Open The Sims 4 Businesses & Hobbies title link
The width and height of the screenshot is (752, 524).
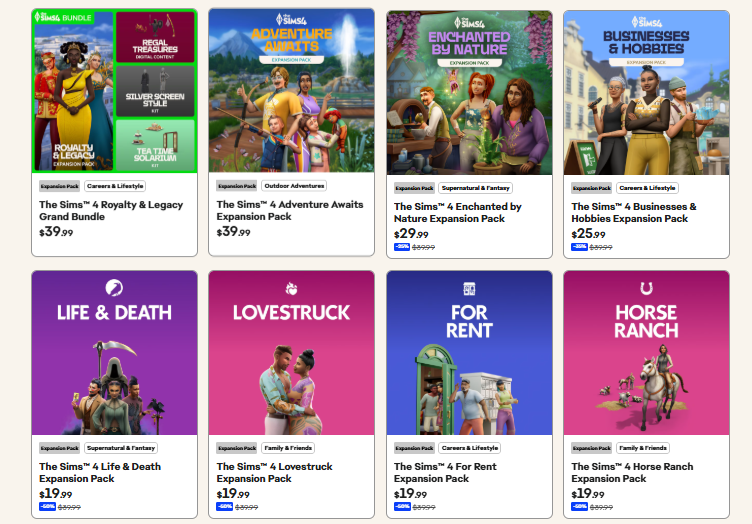pos(634,212)
